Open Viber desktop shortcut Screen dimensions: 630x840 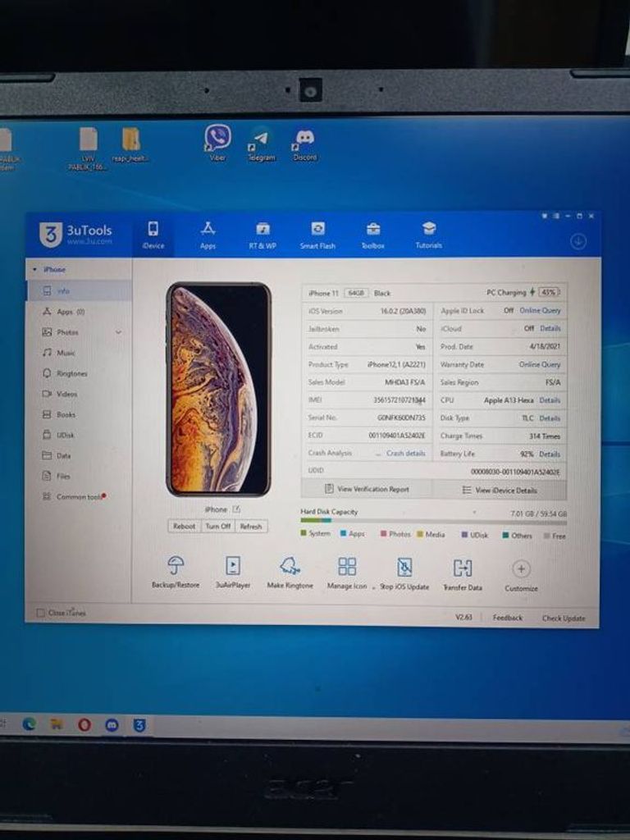point(217,143)
